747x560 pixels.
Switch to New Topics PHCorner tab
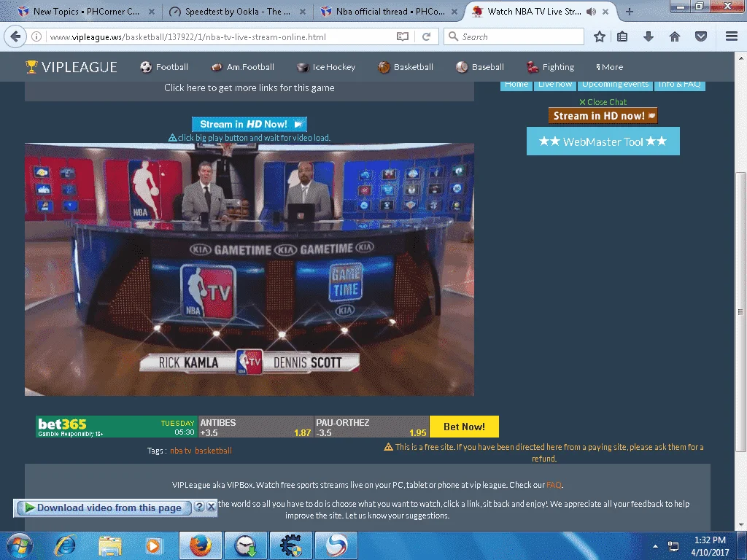(86, 12)
